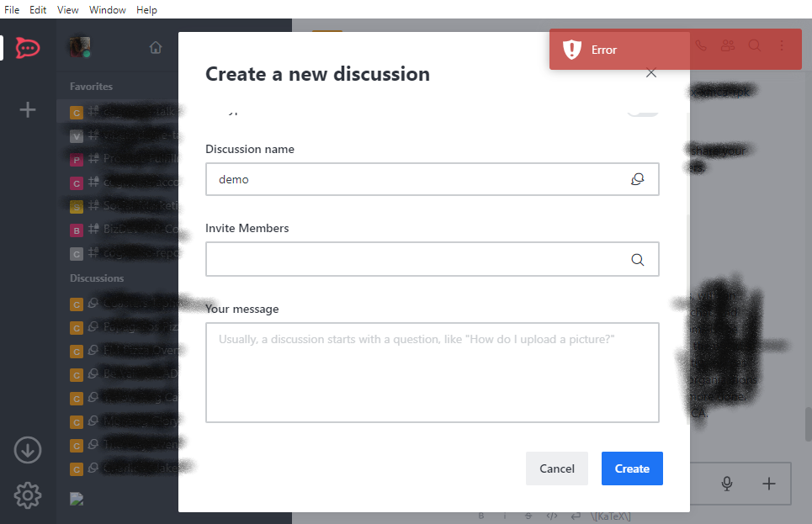Collapse the Discussions section

coord(97,278)
